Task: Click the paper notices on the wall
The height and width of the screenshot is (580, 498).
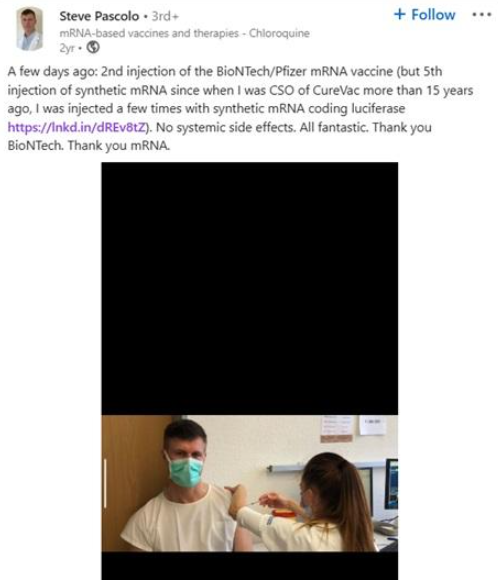Action: [353, 428]
